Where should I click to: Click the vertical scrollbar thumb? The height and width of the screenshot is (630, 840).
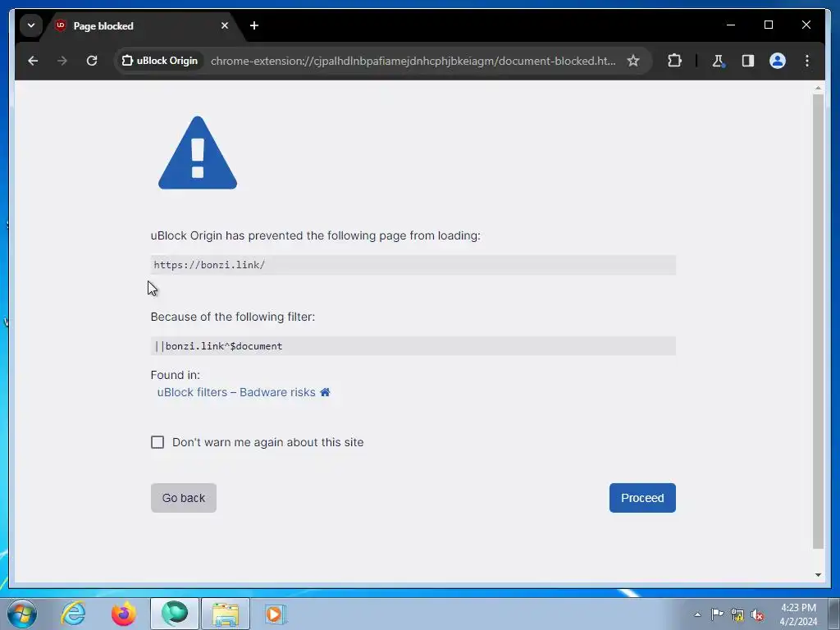(818, 322)
